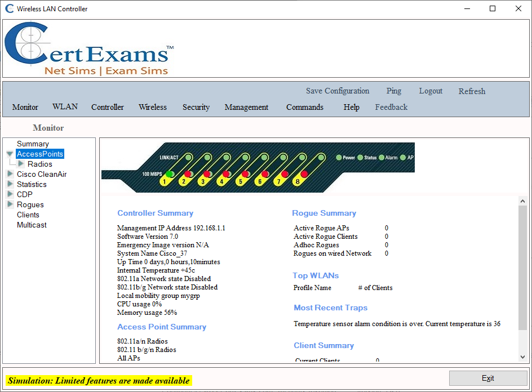This screenshot has height=392, width=532.
Task: Click the green port 1 LED
Action: (169, 173)
